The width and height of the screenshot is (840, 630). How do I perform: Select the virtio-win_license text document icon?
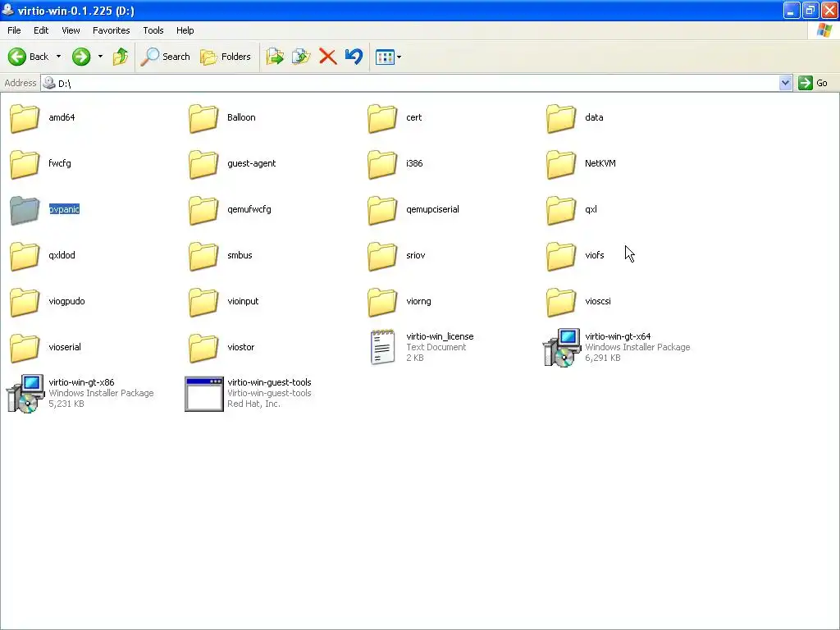382,347
